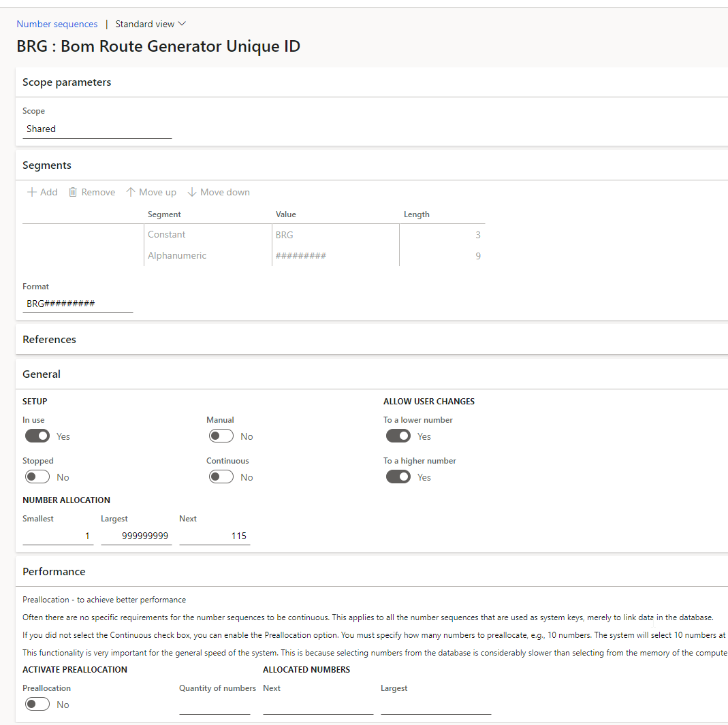Viewport: 728px width, 725px height.
Task: Toggle the In use switch
Action: pyautogui.click(x=37, y=436)
